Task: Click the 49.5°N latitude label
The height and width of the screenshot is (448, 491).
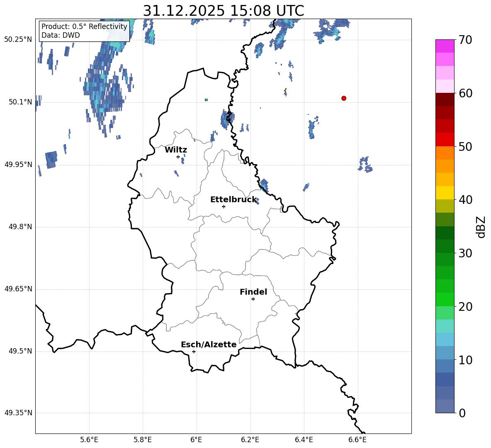Action: [x=20, y=351]
